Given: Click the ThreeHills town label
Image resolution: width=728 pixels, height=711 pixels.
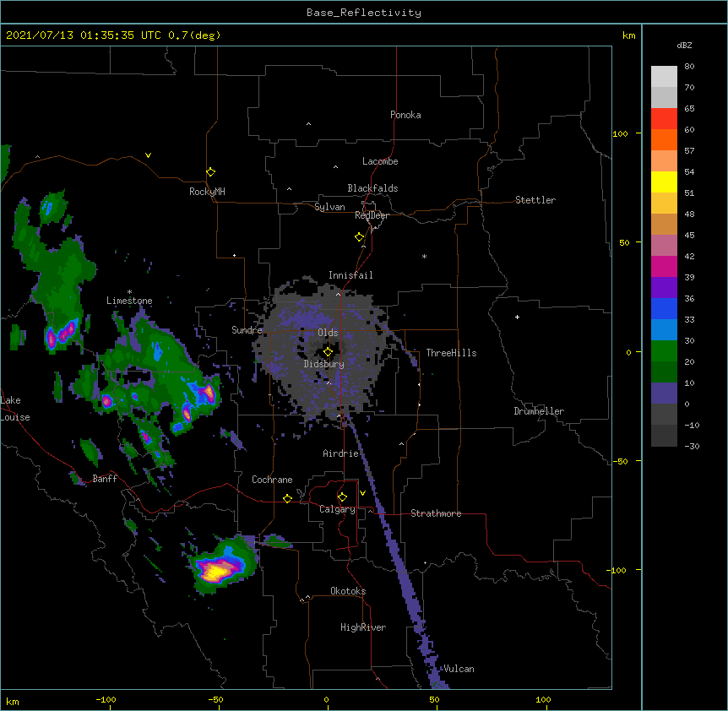Looking at the screenshot, I should pos(451,353).
